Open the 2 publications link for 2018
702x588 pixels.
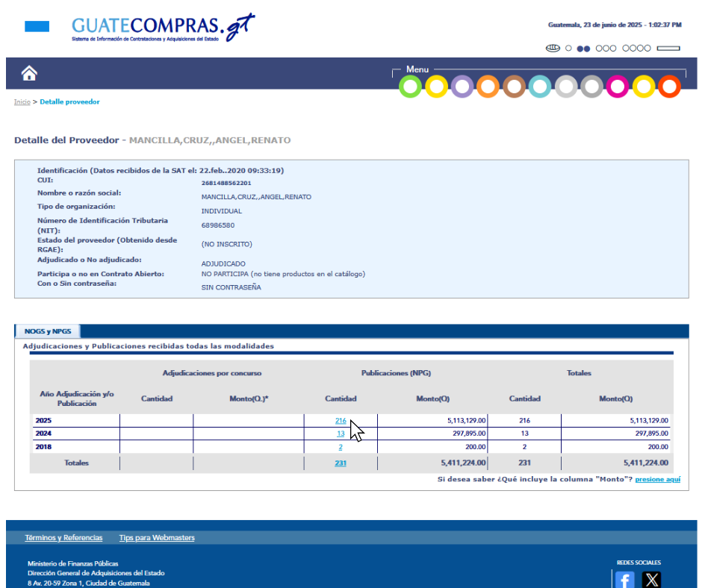coord(341,447)
